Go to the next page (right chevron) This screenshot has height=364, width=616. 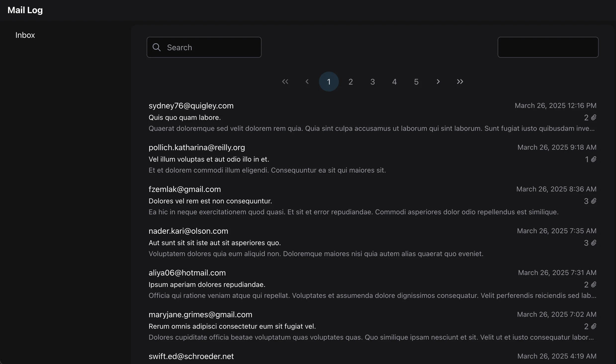tap(438, 82)
